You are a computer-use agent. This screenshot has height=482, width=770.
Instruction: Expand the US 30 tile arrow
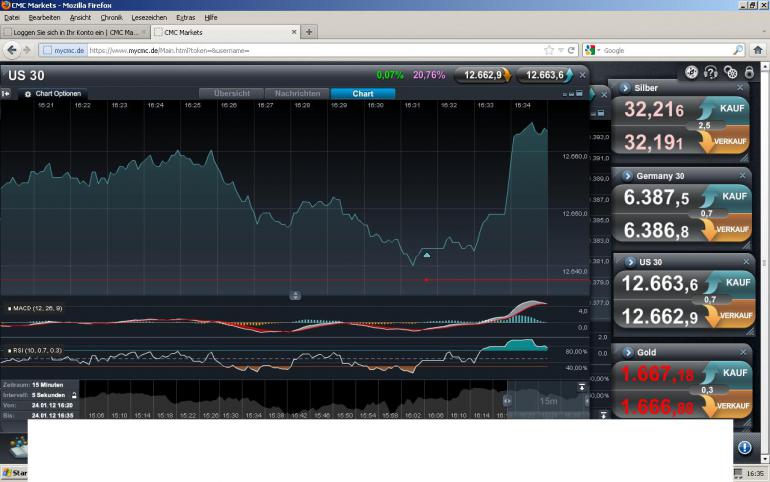point(630,262)
